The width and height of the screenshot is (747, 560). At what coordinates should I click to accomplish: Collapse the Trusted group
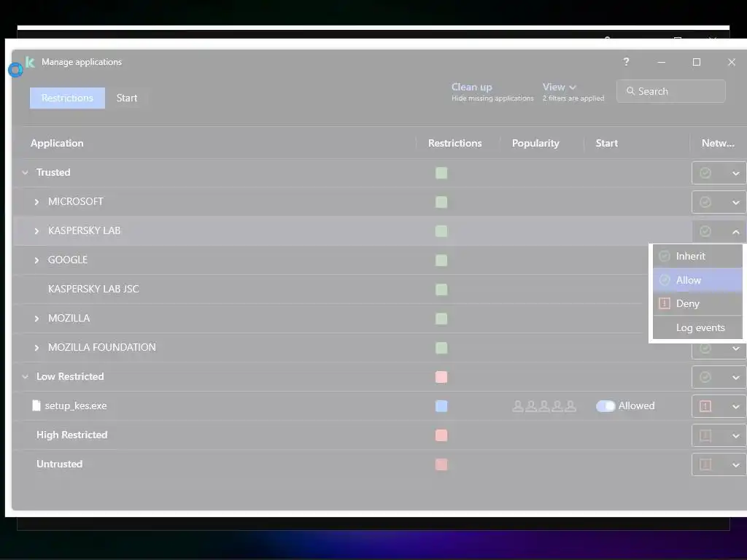[x=26, y=172]
